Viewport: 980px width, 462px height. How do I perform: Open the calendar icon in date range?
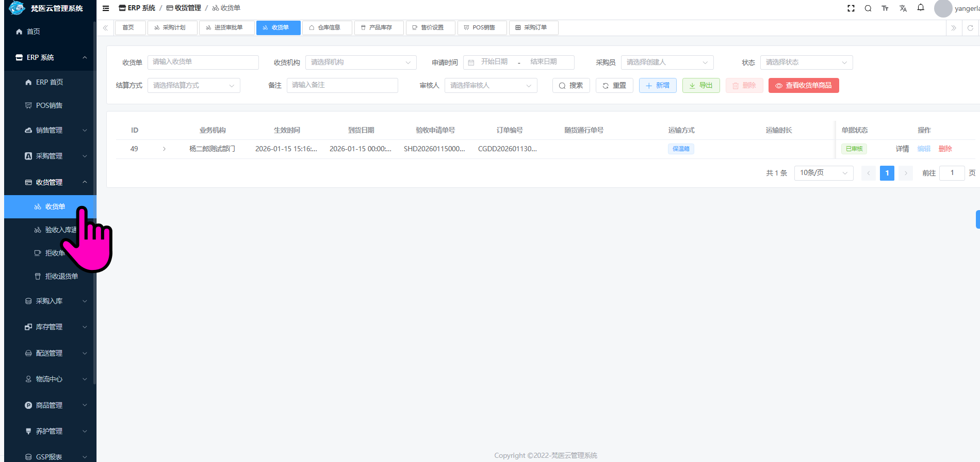(471, 62)
